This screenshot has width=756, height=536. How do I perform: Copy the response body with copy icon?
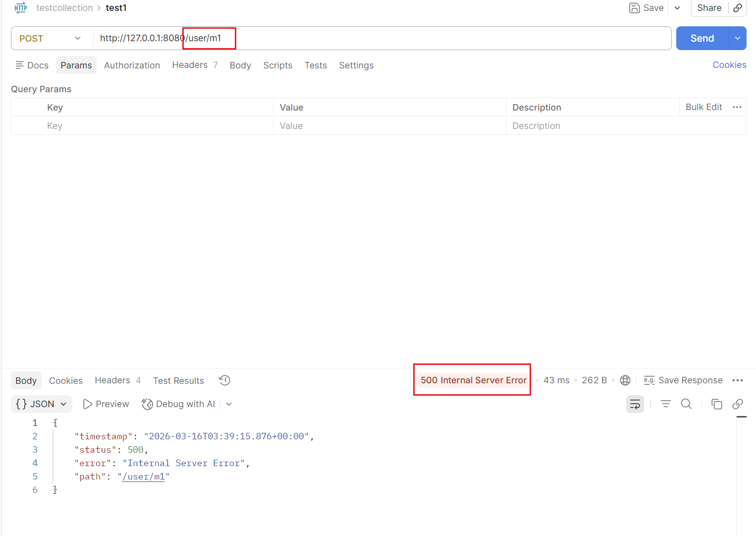click(x=716, y=404)
